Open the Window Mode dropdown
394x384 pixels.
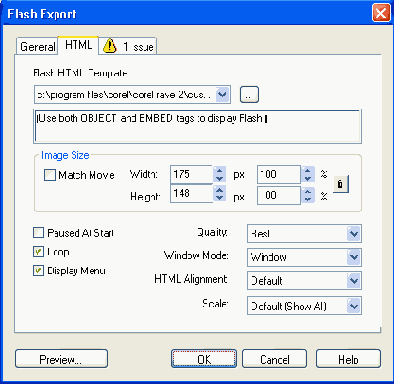click(x=354, y=257)
